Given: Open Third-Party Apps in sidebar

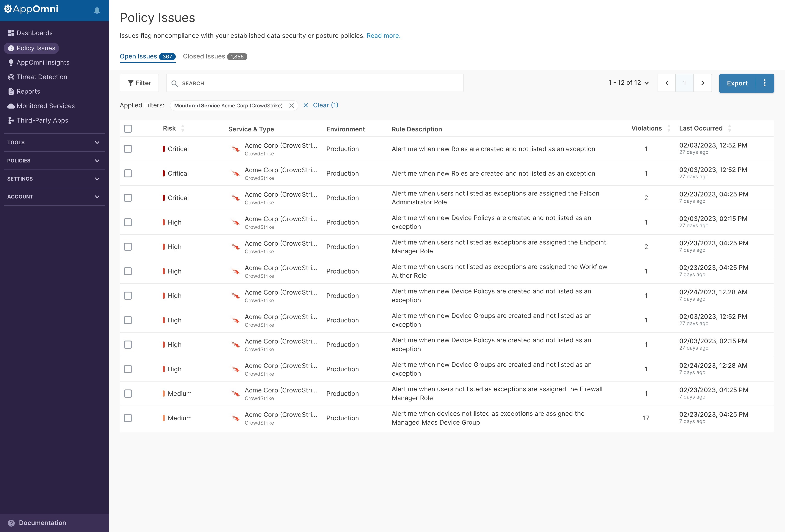Looking at the screenshot, I should (x=11, y=121).
